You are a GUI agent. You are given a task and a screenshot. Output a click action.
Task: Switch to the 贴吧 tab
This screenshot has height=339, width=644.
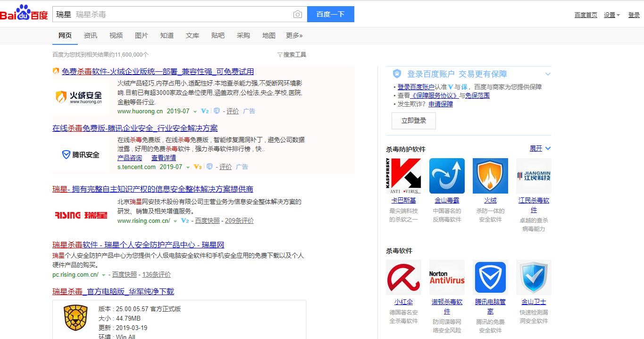click(x=218, y=35)
